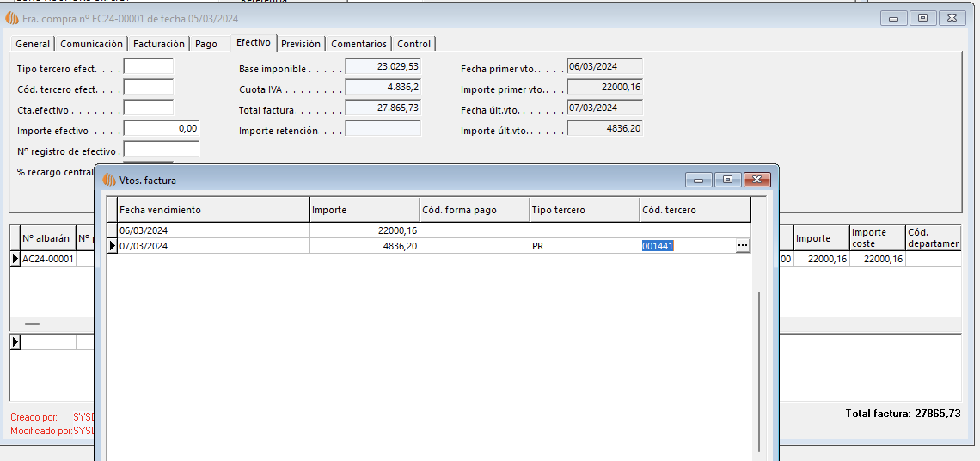The image size is (980, 461).
Task: Click the Vtos. factura vertical scrollbar
Action: pos(759,370)
